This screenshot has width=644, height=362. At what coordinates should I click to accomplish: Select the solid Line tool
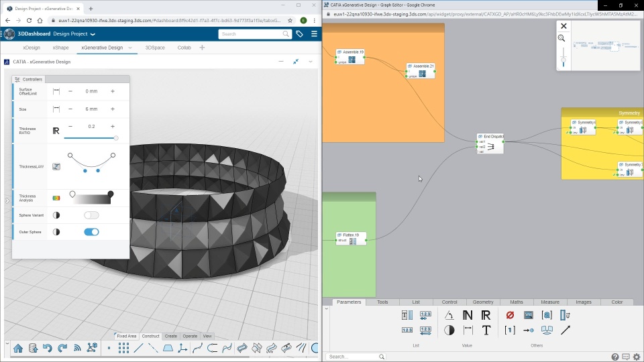pyautogui.click(x=138, y=349)
